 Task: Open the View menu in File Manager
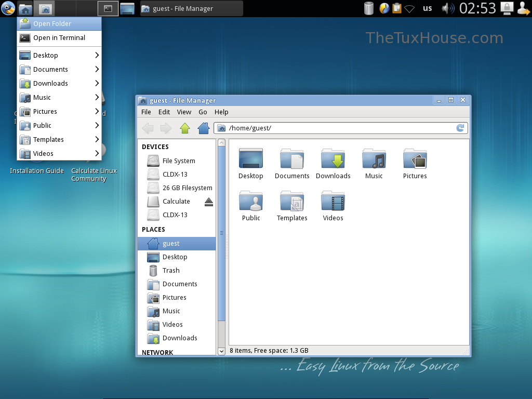[184, 112]
